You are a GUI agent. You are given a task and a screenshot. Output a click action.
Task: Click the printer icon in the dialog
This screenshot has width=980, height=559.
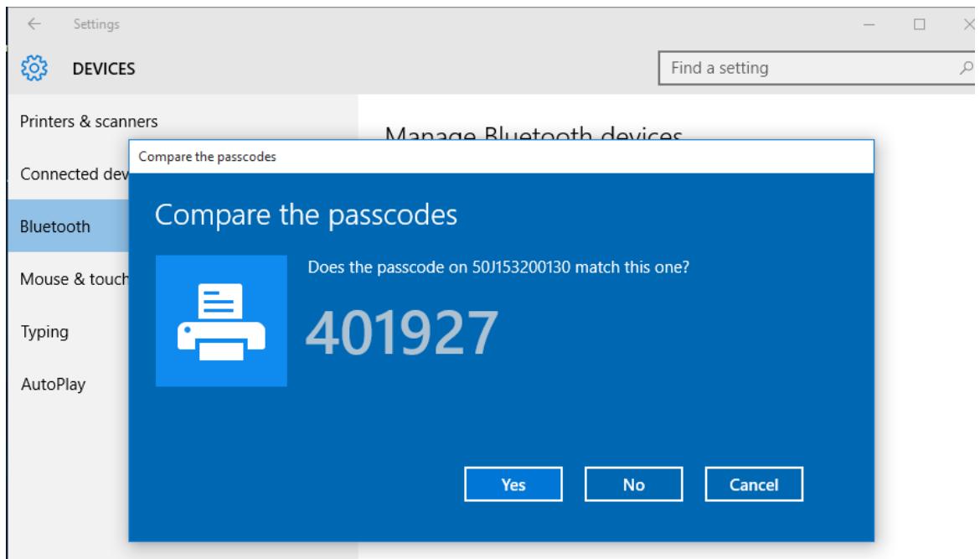(221, 321)
